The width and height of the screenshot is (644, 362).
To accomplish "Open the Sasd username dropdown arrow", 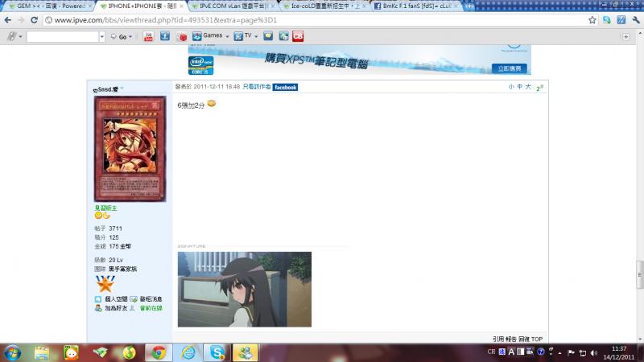I will coord(122,88).
